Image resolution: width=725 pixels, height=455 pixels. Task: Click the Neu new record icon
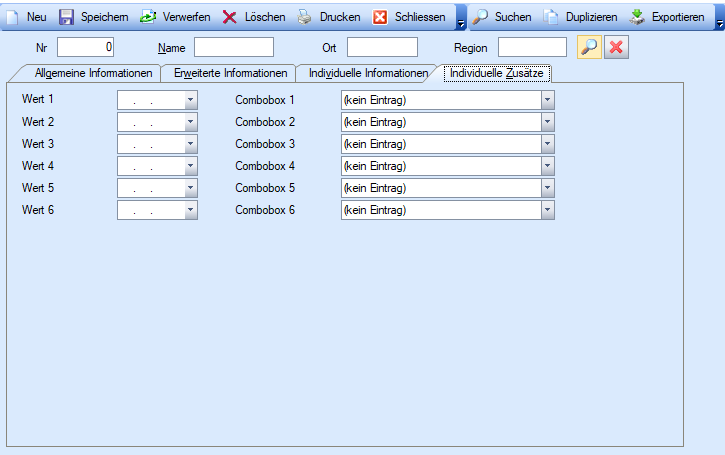(x=14, y=17)
